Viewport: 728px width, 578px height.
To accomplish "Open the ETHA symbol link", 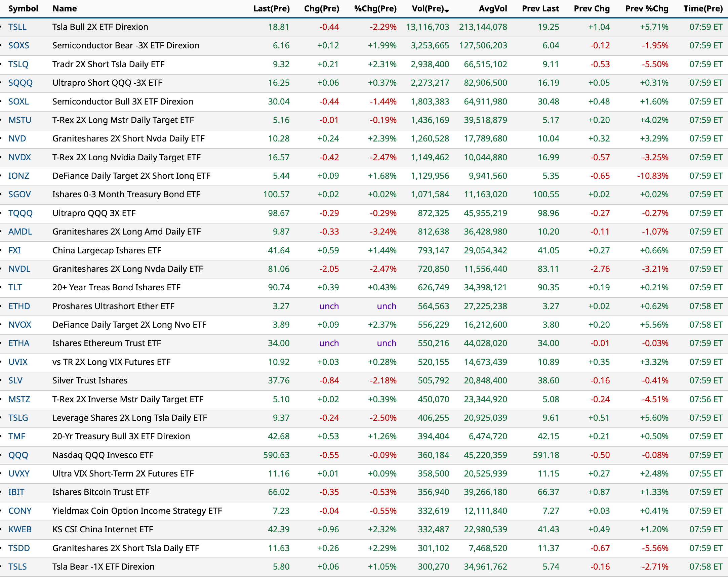I will 18,343.
